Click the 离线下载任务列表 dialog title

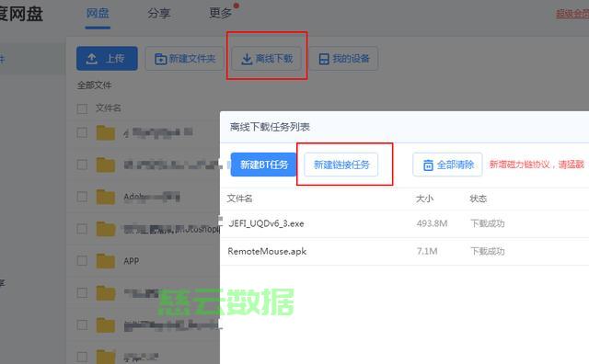coord(270,127)
